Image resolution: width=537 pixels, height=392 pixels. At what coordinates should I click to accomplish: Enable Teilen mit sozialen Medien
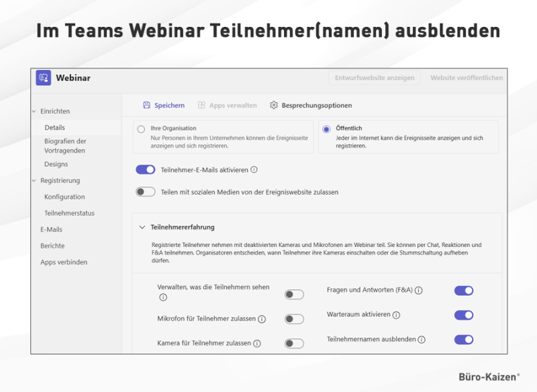click(x=145, y=191)
